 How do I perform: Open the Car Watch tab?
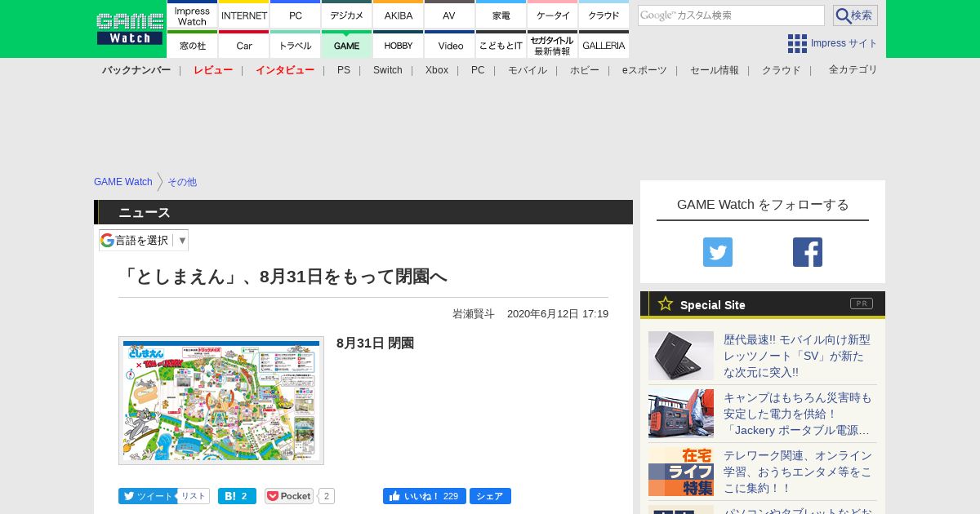click(244, 44)
